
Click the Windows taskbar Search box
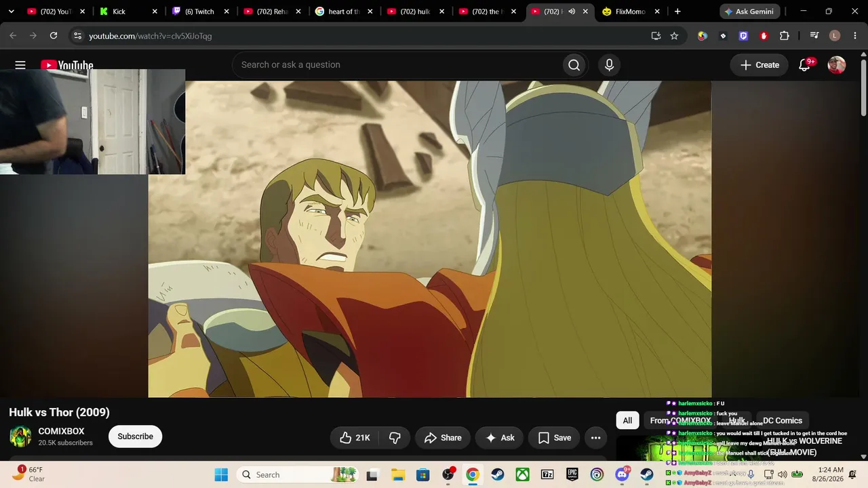tap(297, 474)
